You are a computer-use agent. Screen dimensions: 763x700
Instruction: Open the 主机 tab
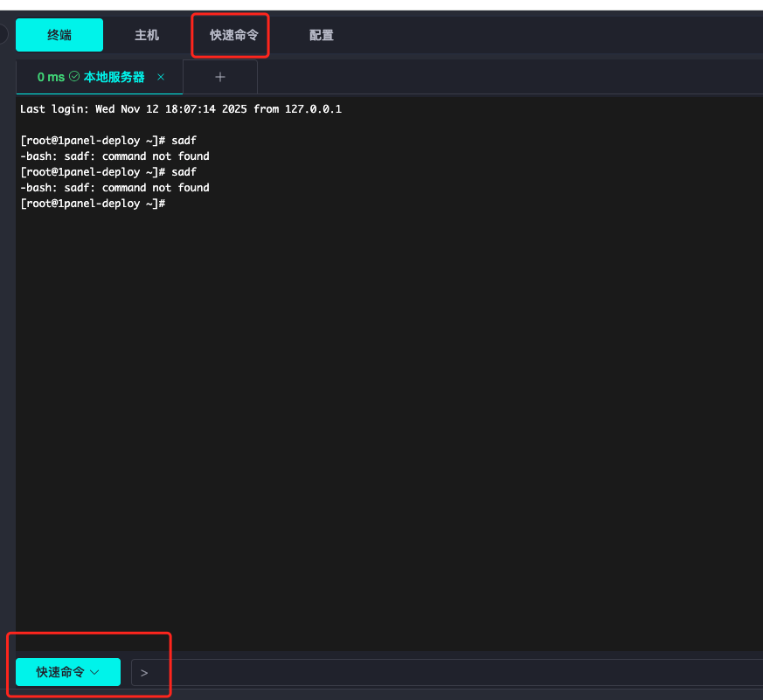click(x=147, y=35)
